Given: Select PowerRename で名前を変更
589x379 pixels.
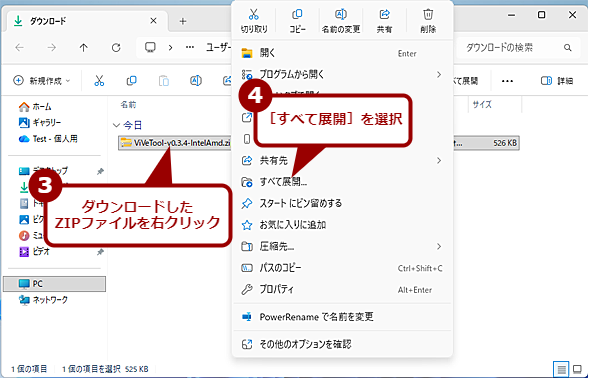Looking at the screenshot, I should coord(342,317).
